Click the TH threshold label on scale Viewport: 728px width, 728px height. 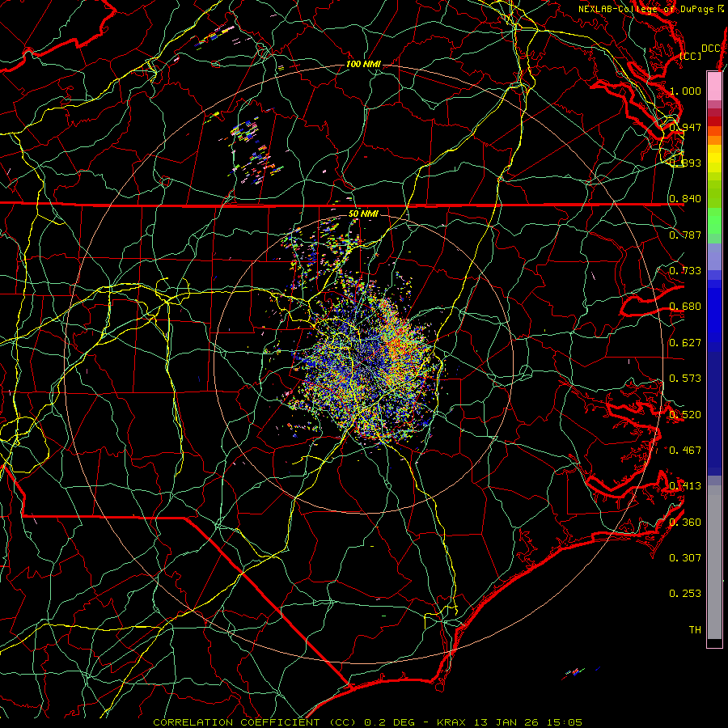(695, 630)
